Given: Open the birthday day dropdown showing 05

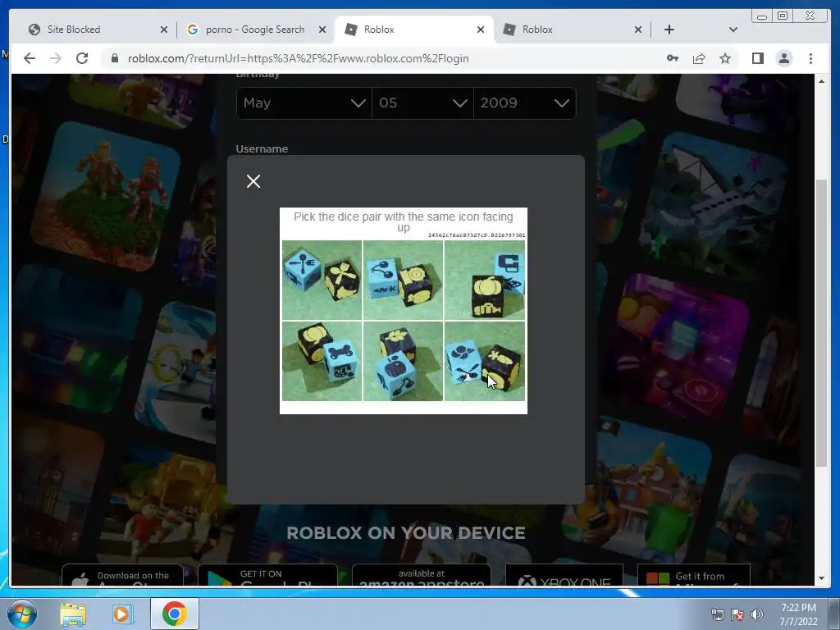Looking at the screenshot, I should [422, 103].
